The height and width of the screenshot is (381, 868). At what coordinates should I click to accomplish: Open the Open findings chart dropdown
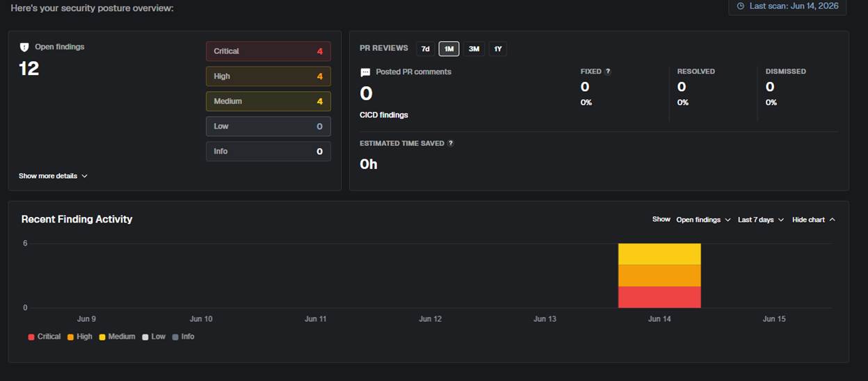point(703,220)
